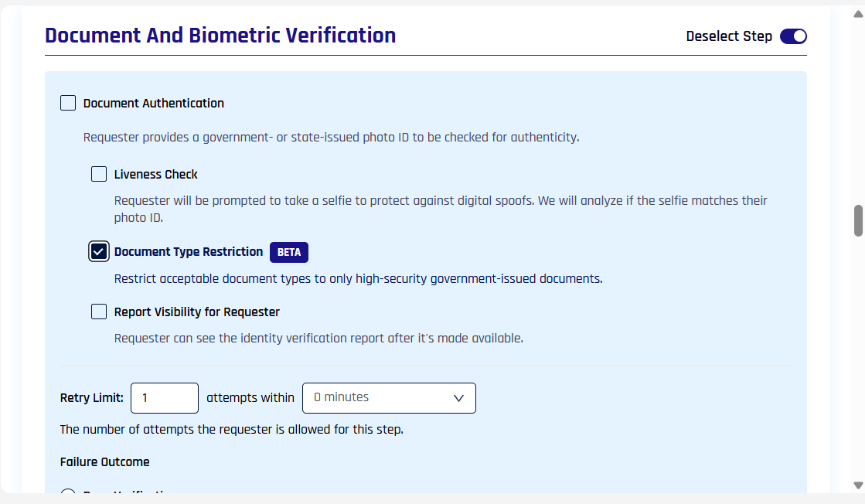This screenshot has width=865, height=504.
Task: Click the Document And Biometric Verification heading
Action: (x=220, y=36)
